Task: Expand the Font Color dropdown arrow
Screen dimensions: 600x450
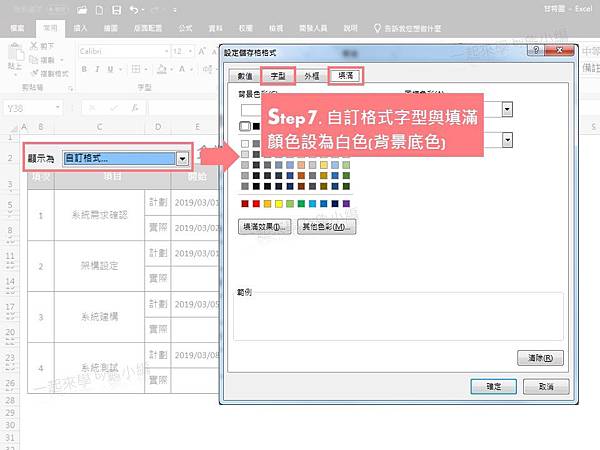Action: (191, 69)
